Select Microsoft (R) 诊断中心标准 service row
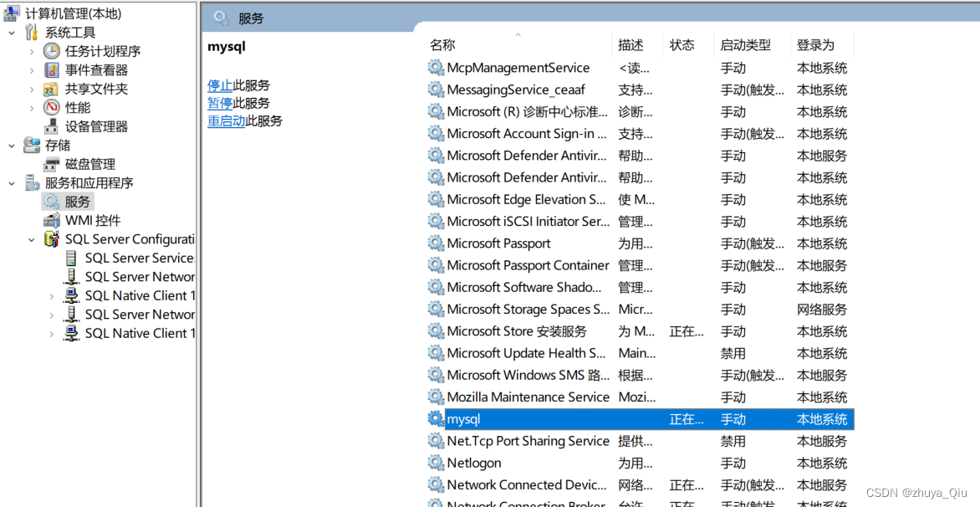 pos(641,111)
